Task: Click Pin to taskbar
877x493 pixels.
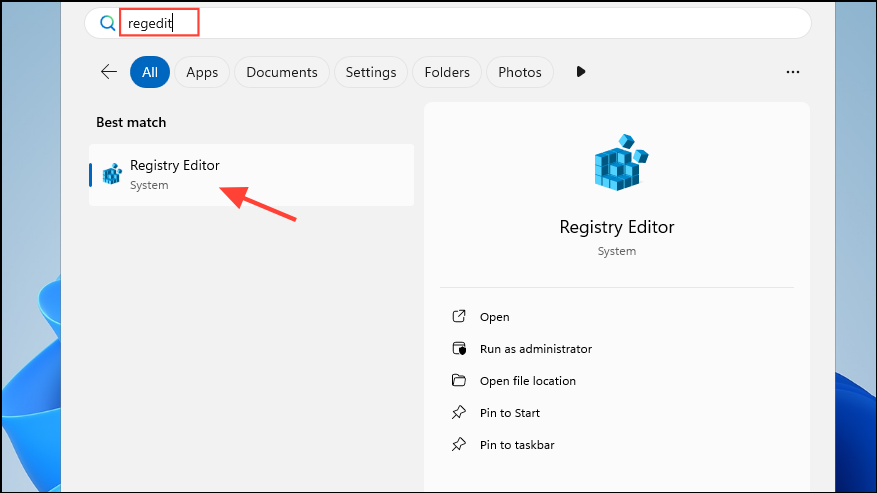Action: pos(517,445)
